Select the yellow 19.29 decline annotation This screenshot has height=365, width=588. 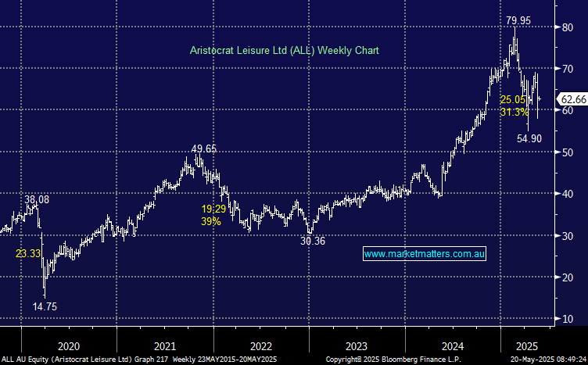pos(213,209)
